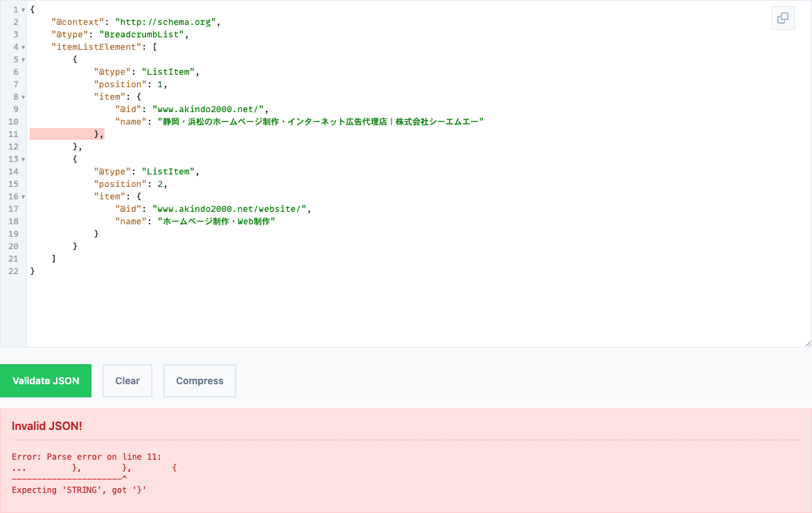Click the "Invalid JSON!" error heading

point(47,426)
